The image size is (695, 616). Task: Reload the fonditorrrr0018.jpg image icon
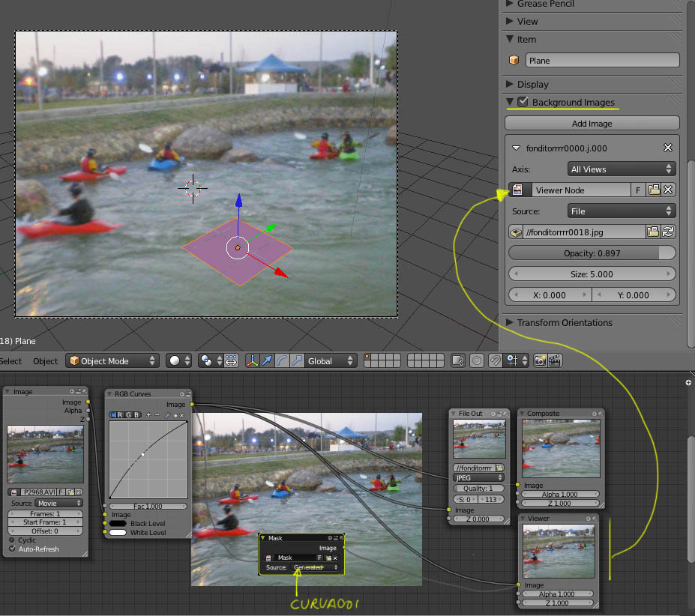pyautogui.click(x=668, y=232)
